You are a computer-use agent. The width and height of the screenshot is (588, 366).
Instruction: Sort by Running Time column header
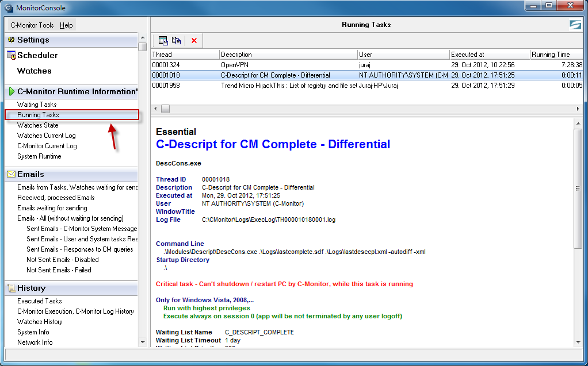click(x=557, y=55)
